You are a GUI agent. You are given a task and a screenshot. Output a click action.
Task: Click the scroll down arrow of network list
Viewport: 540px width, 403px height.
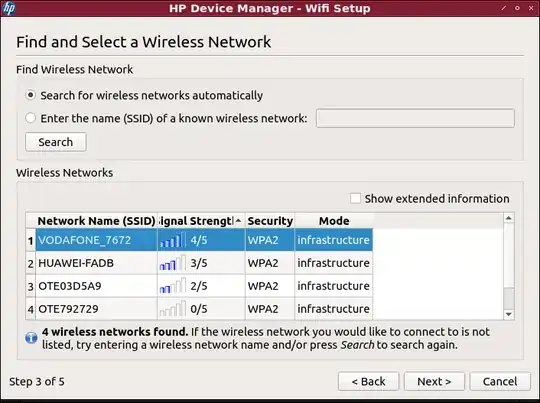click(x=509, y=314)
